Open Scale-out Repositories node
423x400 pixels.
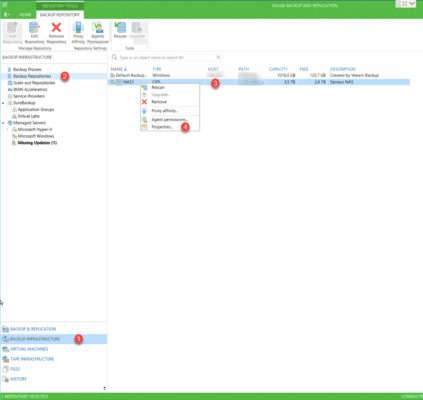click(x=34, y=83)
